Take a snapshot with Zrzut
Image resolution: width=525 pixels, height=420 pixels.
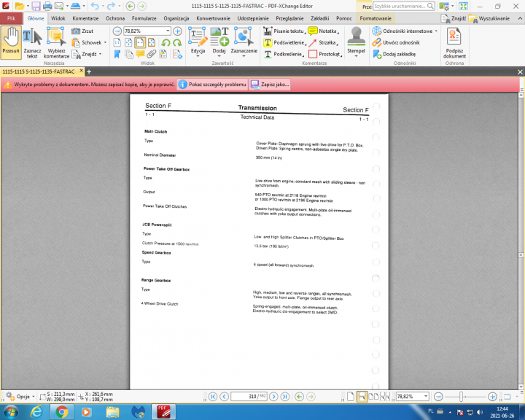point(82,31)
